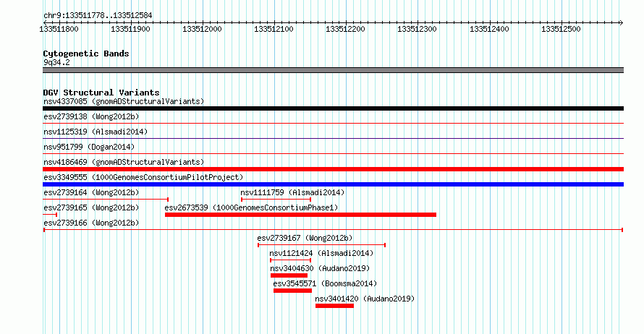This screenshot has width=644, height=334.
Task: Click the nsv4186469 gnomAD variant label
Action: coord(124,162)
